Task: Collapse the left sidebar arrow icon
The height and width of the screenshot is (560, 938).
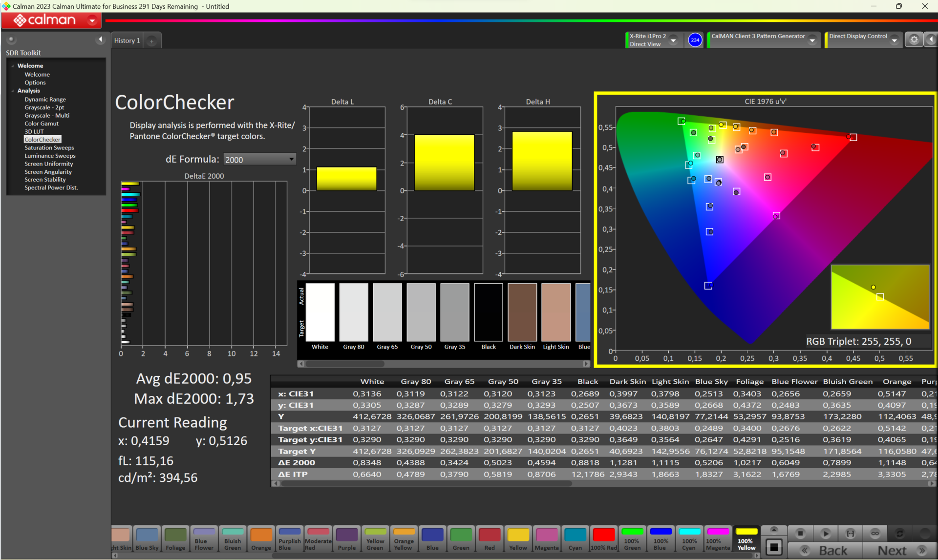Action: point(100,40)
